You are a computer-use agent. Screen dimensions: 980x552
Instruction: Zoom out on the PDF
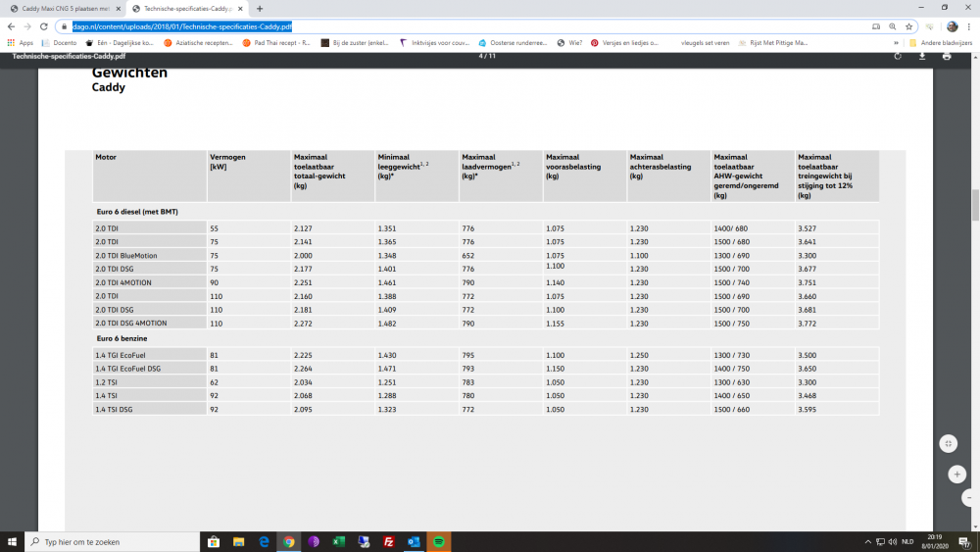click(x=969, y=498)
